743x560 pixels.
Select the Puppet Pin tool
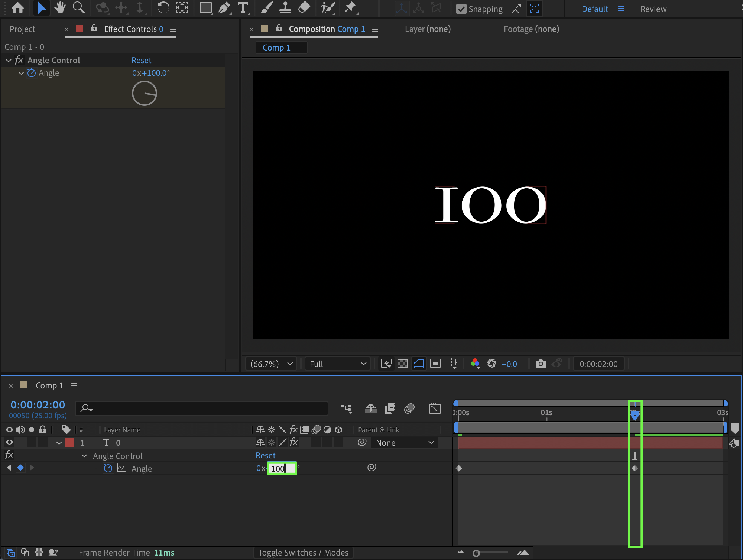coord(350,8)
